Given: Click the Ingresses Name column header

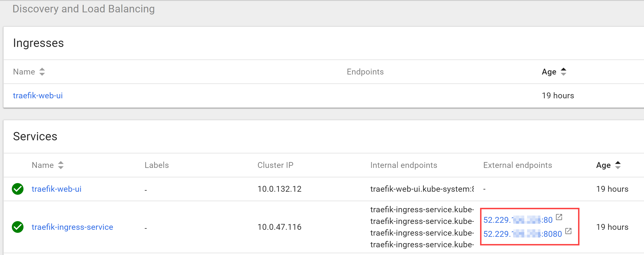Looking at the screenshot, I should coord(24,72).
